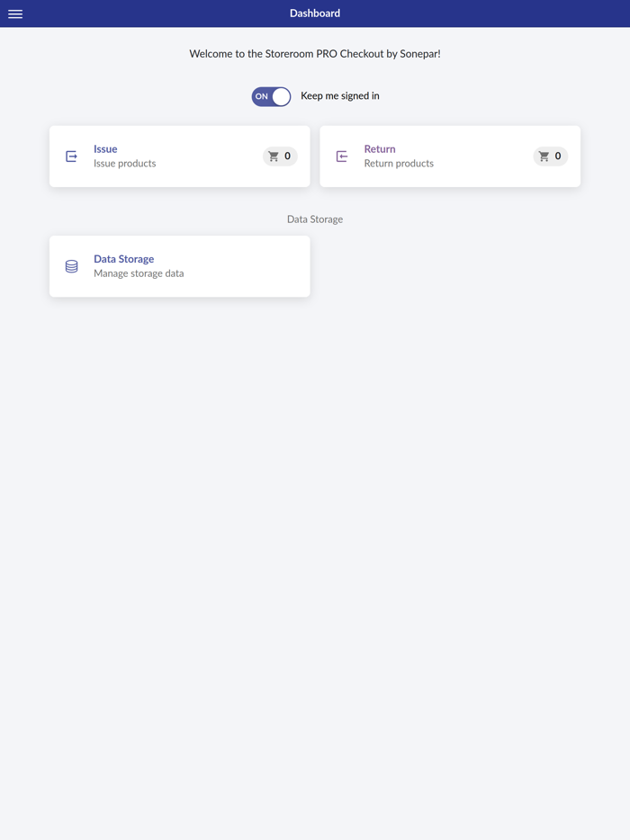
Task: Click the Return products import icon
Action: (342, 156)
